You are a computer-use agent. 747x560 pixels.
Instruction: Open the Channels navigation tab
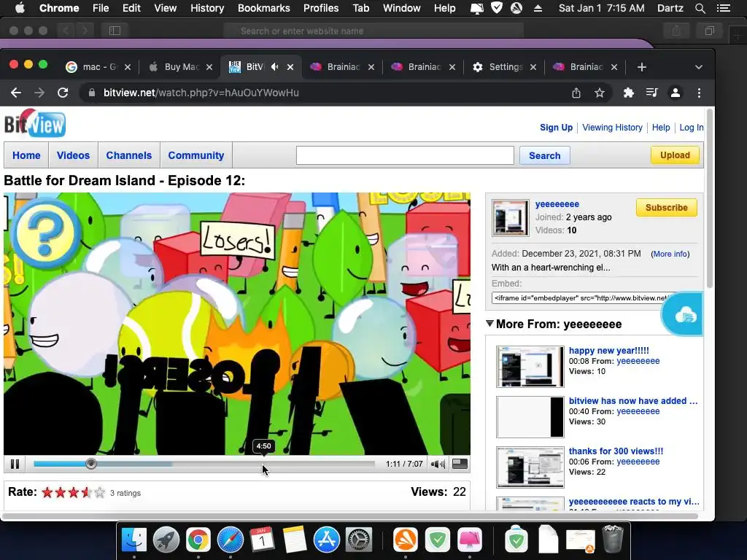click(128, 155)
